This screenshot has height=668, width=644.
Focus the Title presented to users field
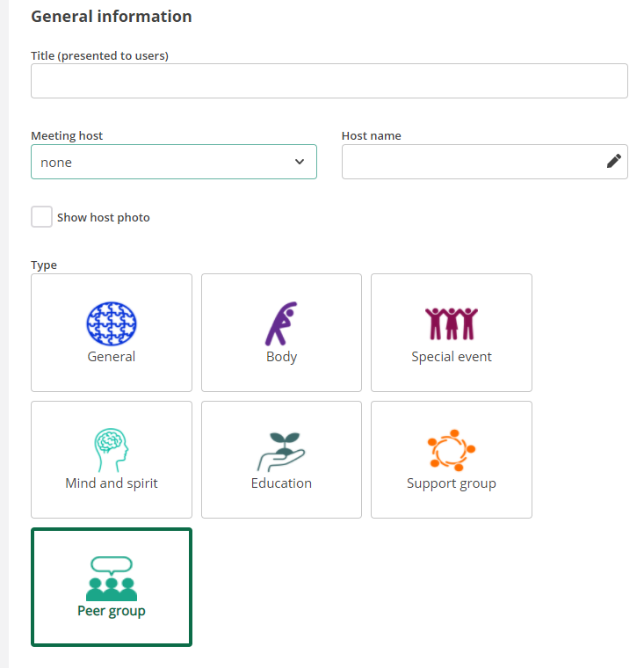coord(329,81)
